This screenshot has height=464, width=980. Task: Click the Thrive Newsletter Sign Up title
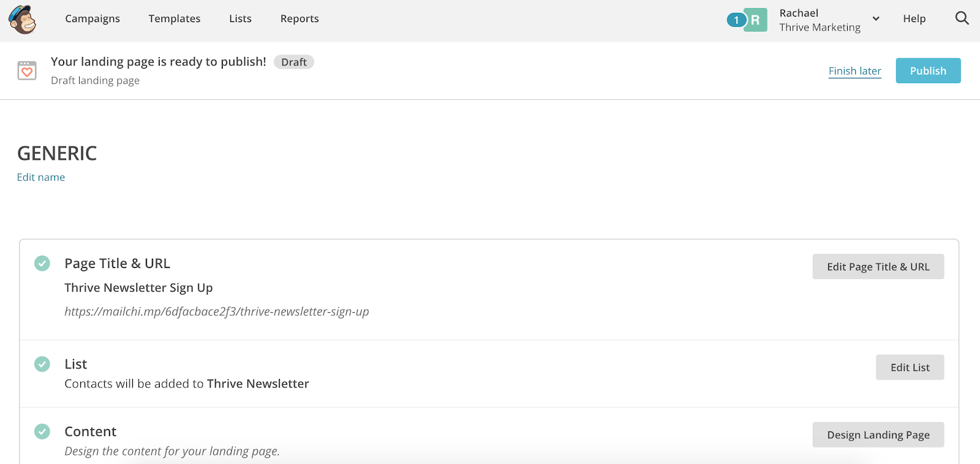(138, 288)
